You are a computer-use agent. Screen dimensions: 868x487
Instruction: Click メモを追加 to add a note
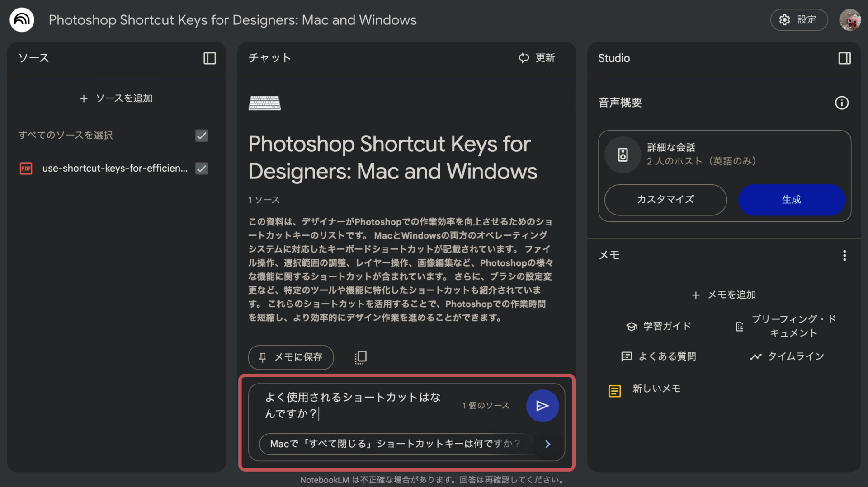pos(724,295)
